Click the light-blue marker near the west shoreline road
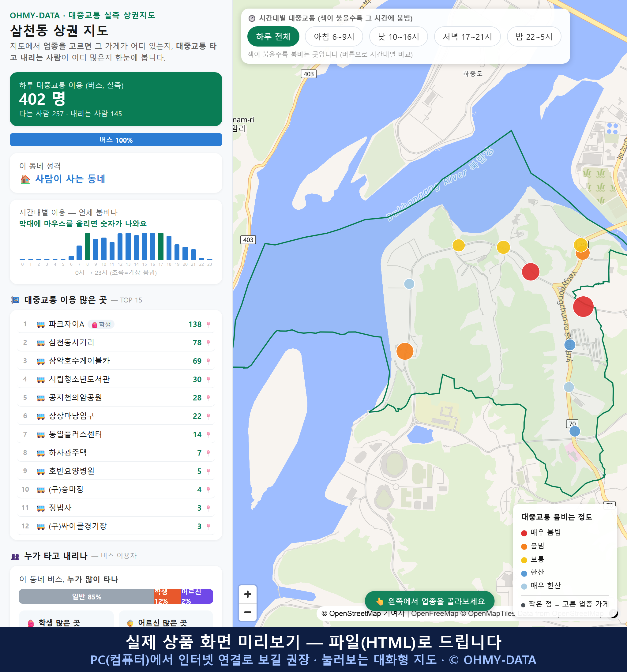 pos(409,283)
